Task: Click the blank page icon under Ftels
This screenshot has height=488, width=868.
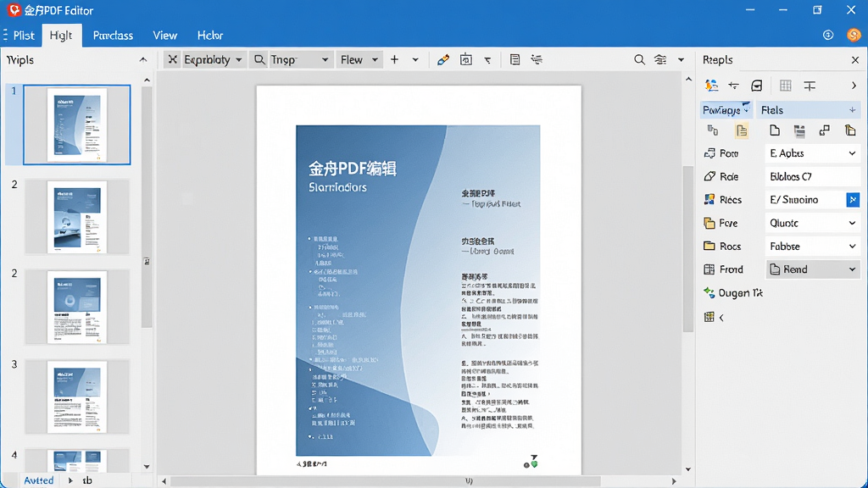Action: tap(775, 130)
